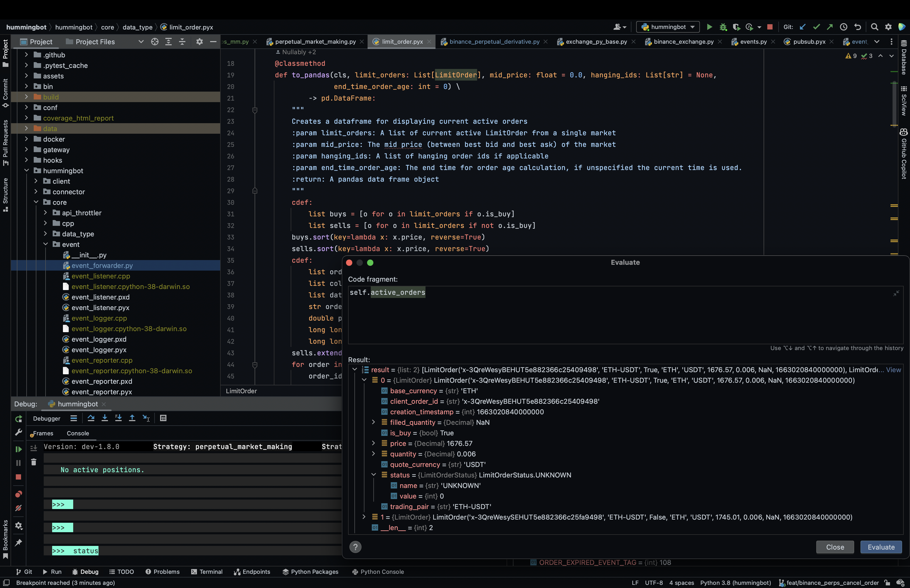Toggle scroll to end in console

coord(34,448)
